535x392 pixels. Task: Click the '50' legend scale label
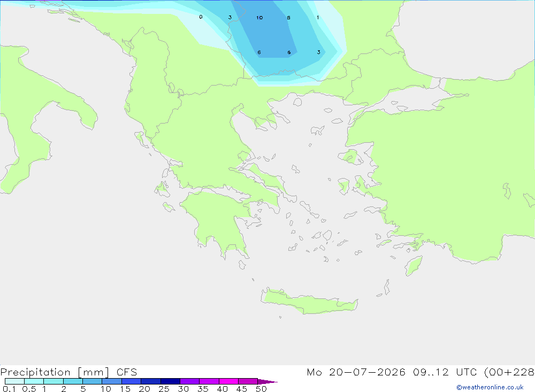[x=261, y=389]
